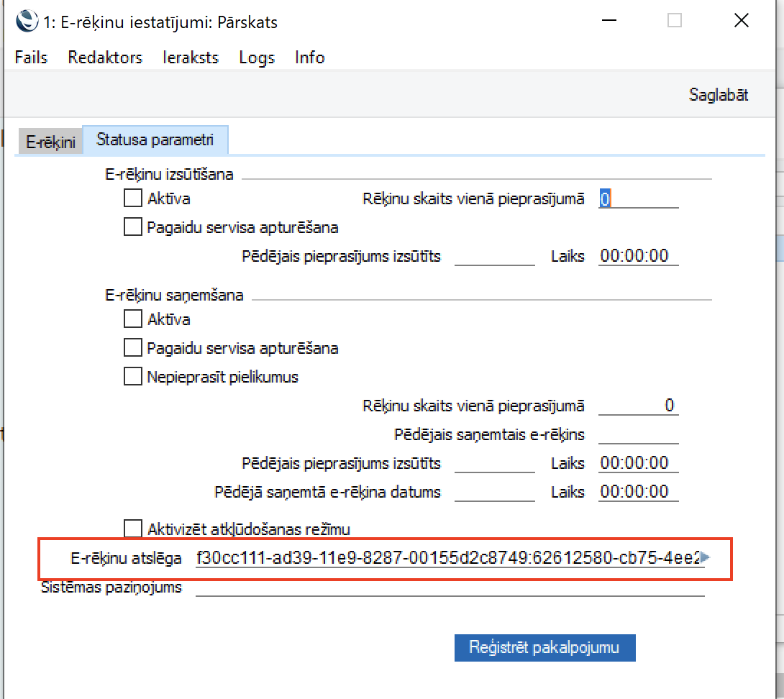Open the Ieraksts menu
The height and width of the screenshot is (699, 784).
[x=191, y=58]
